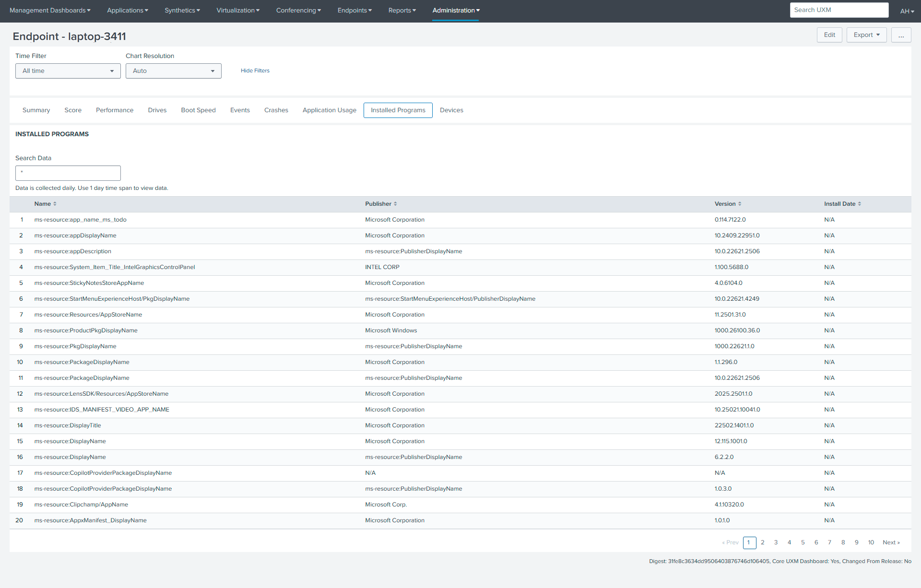The image size is (921, 588).
Task: Go to page 7 of results
Action: pyautogui.click(x=829, y=542)
